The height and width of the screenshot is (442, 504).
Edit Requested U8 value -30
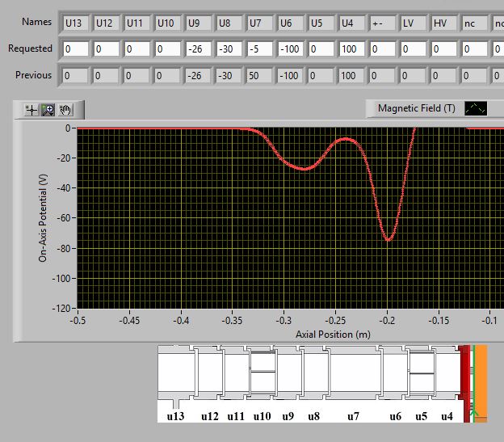[229, 48]
